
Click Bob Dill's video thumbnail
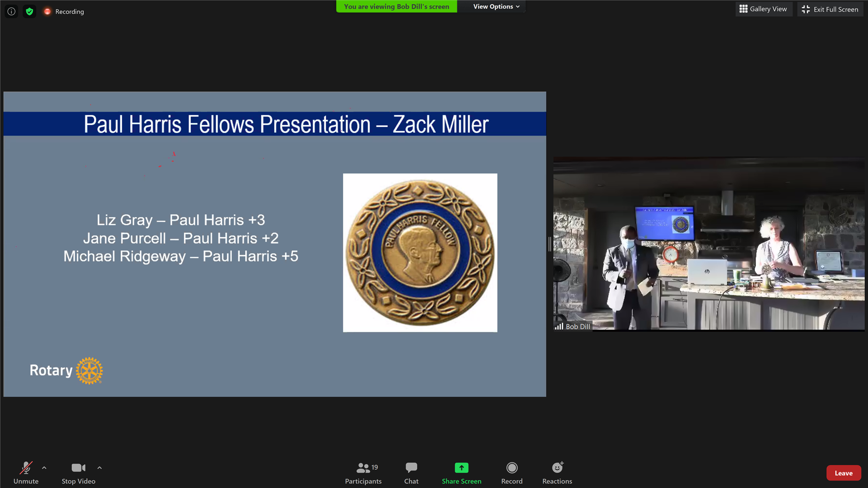pyautogui.click(x=708, y=244)
